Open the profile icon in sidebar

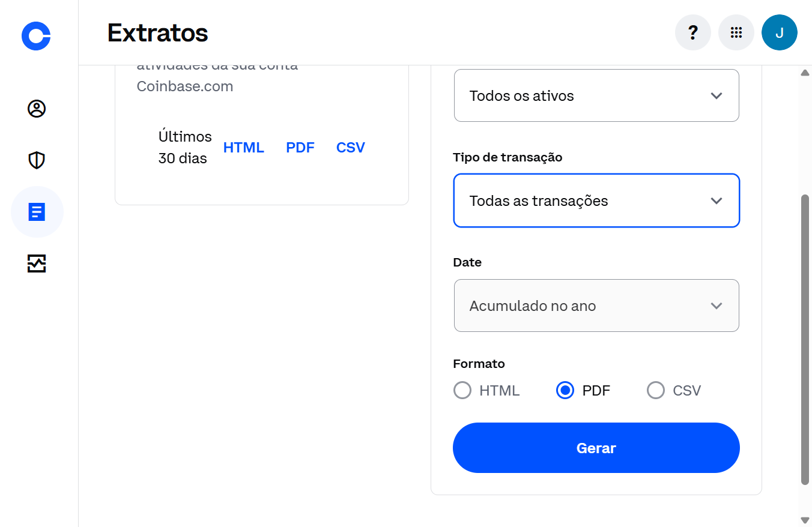(x=37, y=109)
